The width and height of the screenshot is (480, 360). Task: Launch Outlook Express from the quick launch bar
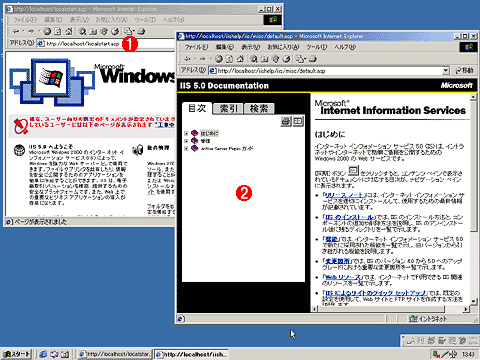pyautogui.click(x=54, y=354)
